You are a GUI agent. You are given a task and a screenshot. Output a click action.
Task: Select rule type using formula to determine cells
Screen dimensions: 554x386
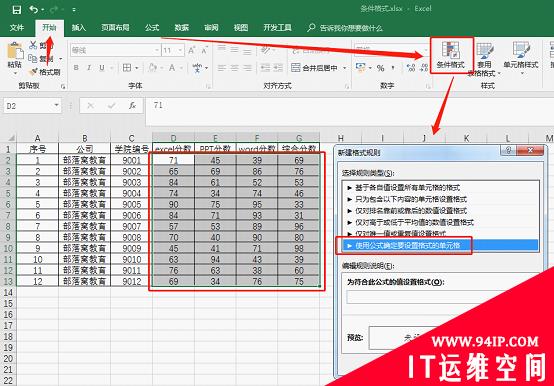coord(441,245)
